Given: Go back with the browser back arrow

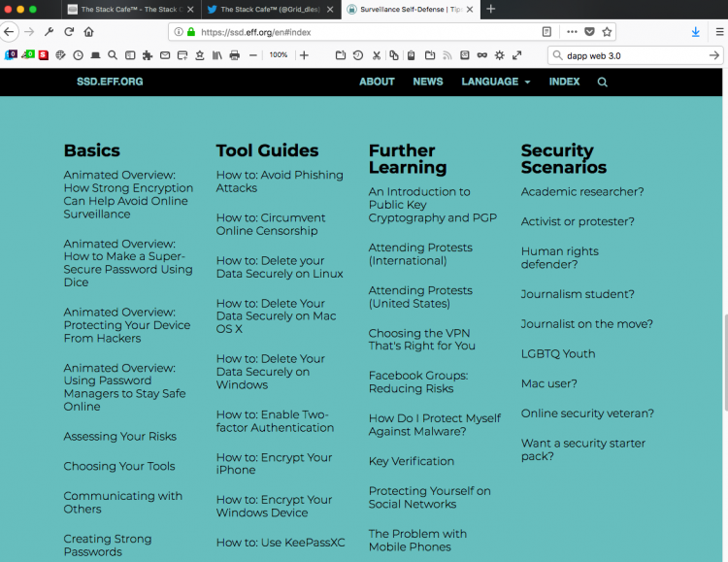Looking at the screenshot, I should click(x=9, y=32).
